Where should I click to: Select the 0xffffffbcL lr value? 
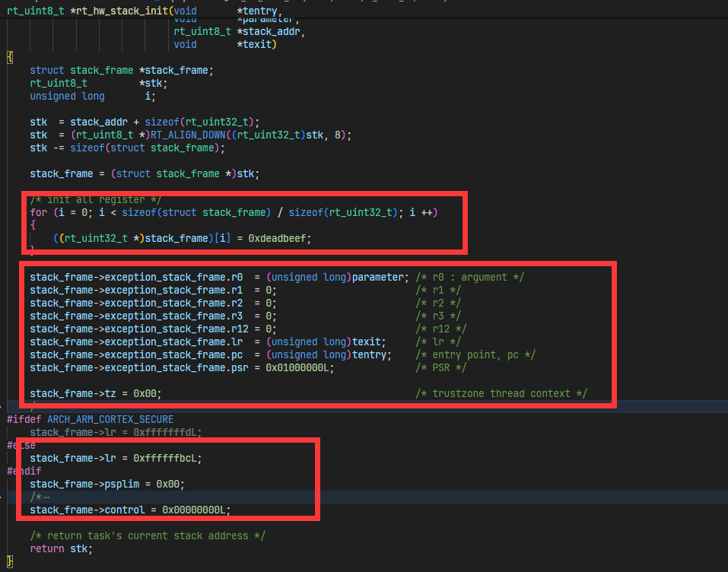coord(165,458)
